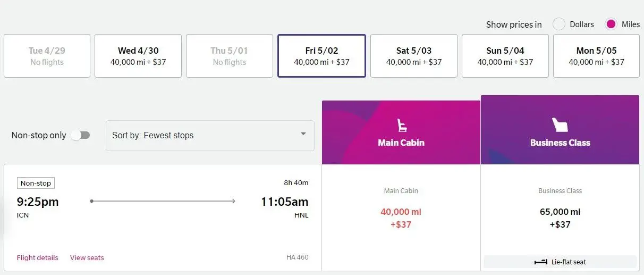Choose the Wed 4/30 date tab
The width and height of the screenshot is (644, 275).
[138, 56]
